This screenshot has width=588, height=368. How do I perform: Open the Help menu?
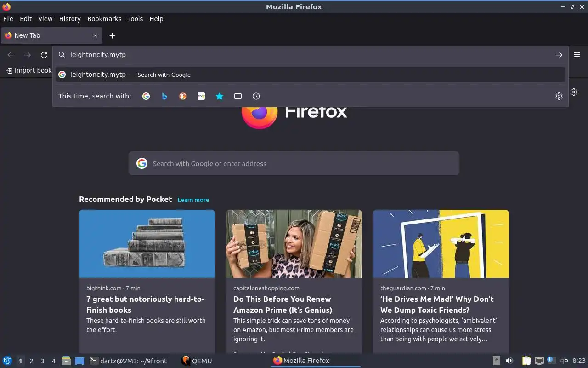(x=156, y=19)
